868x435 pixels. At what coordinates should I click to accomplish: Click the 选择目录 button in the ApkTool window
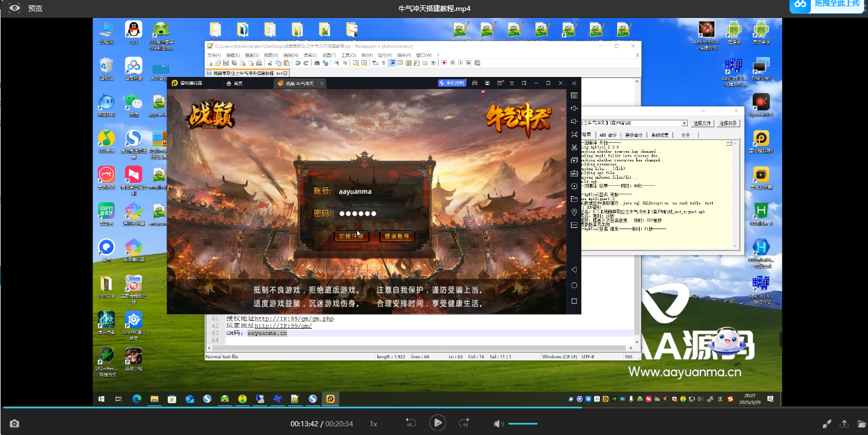pyautogui.click(x=728, y=123)
